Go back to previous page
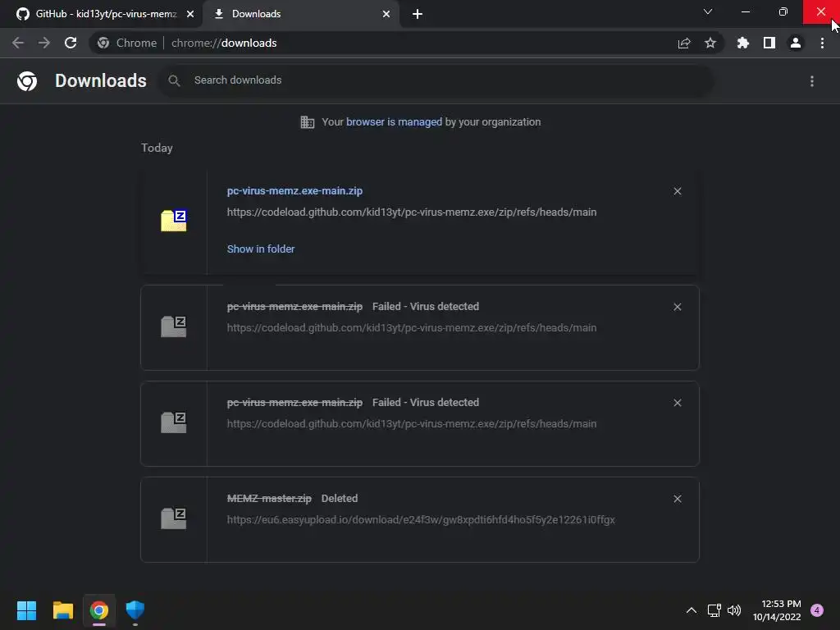This screenshot has height=630, width=840. [18, 43]
